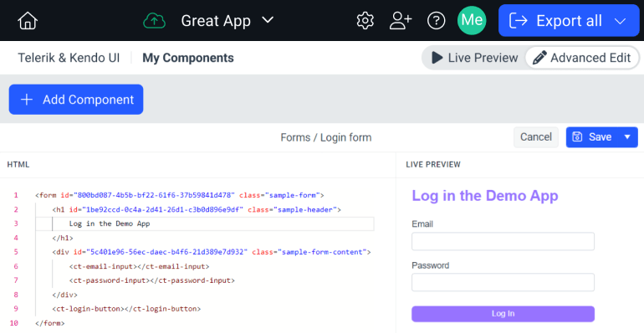Viewport: 644px width, 334px height.
Task: Click the Log in the Demo App heading
Action: pos(484,196)
